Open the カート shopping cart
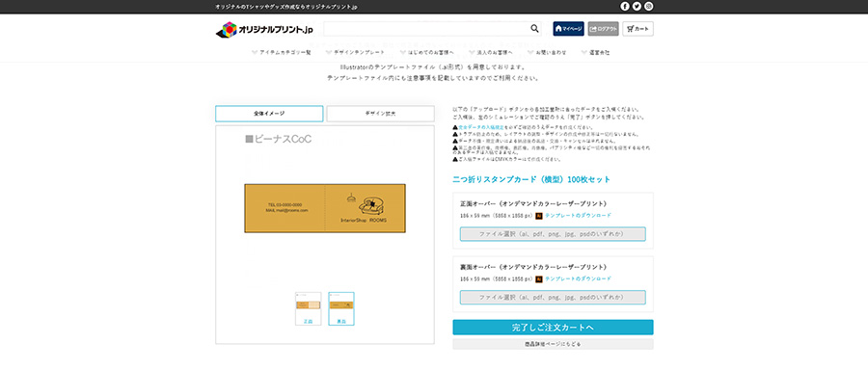Viewport: 868px width, 370px height. (x=637, y=29)
